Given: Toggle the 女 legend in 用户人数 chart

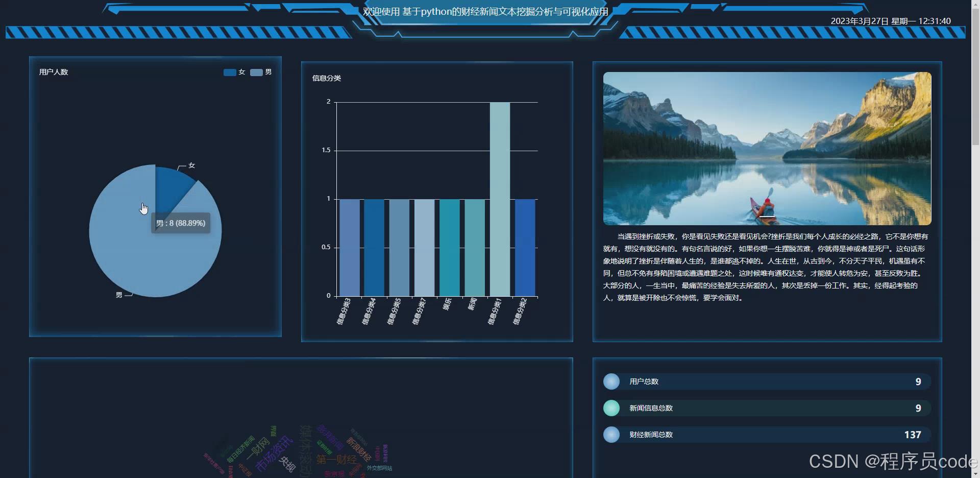Looking at the screenshot, I should (x=236, y=72).
